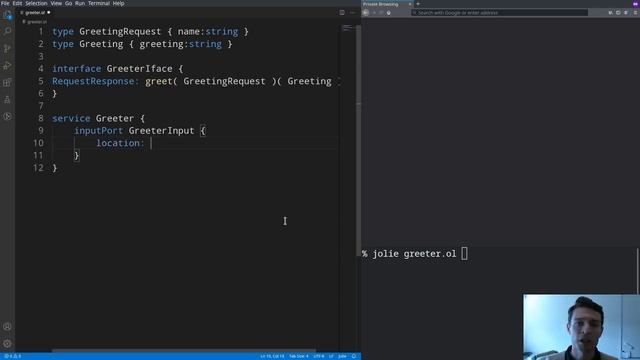
Task: Click 'GreeterIface' on line 4
Action: (139, 69)
